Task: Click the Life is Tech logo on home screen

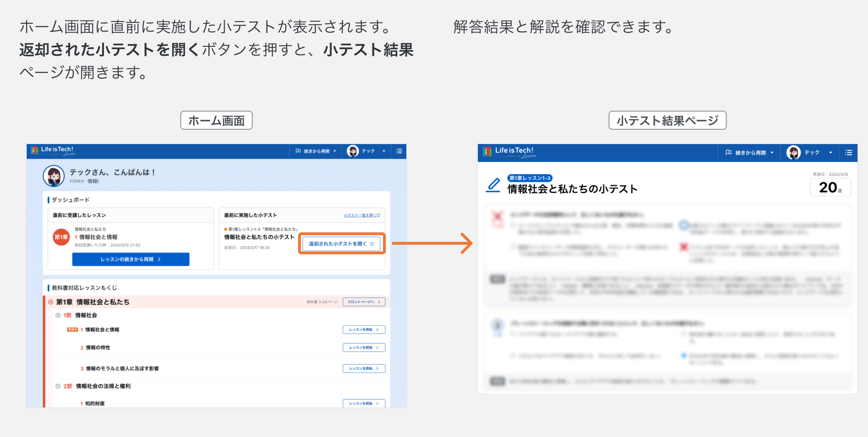Action: (x=53, y=151)
